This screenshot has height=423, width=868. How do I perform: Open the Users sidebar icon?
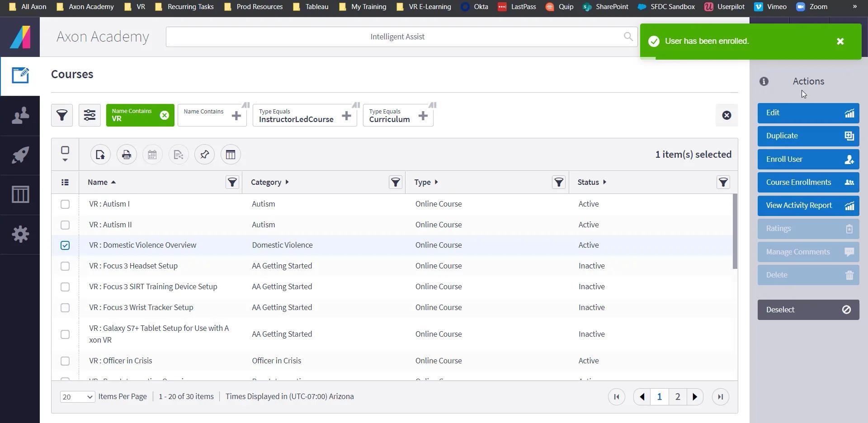[x=20, y=116]
